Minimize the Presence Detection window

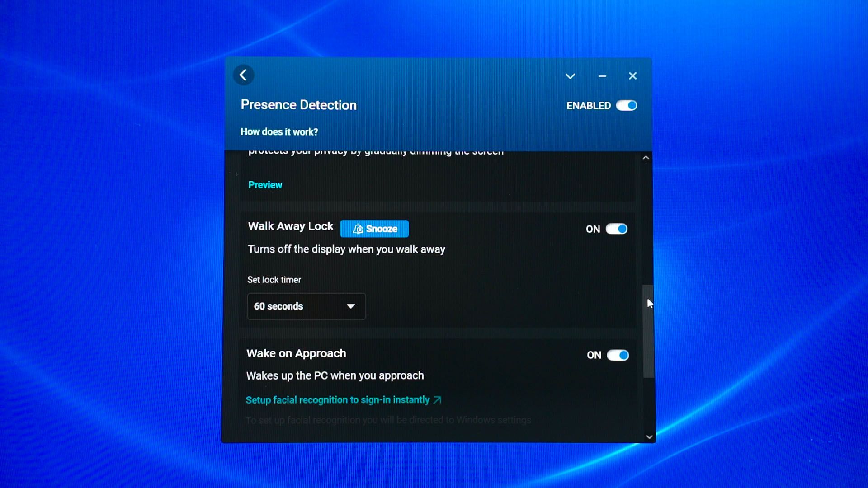click(x=602, y=76)
